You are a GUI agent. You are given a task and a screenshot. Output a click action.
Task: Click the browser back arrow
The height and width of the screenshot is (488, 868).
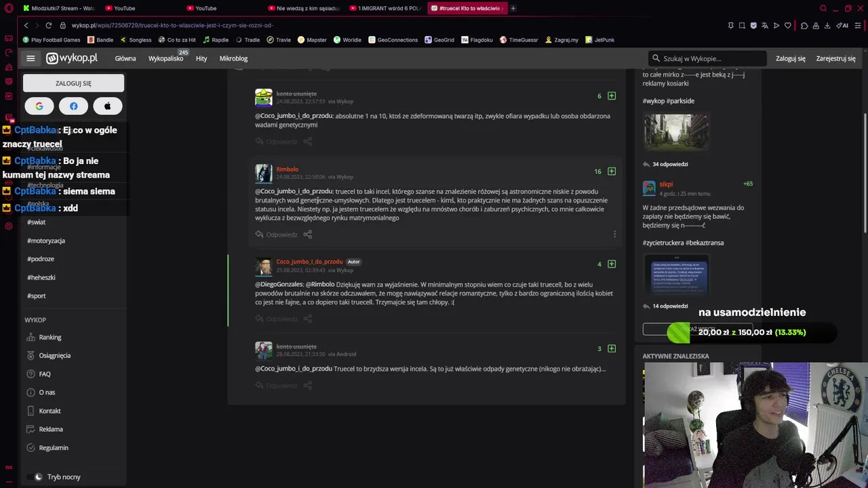[x=26, y=26]
